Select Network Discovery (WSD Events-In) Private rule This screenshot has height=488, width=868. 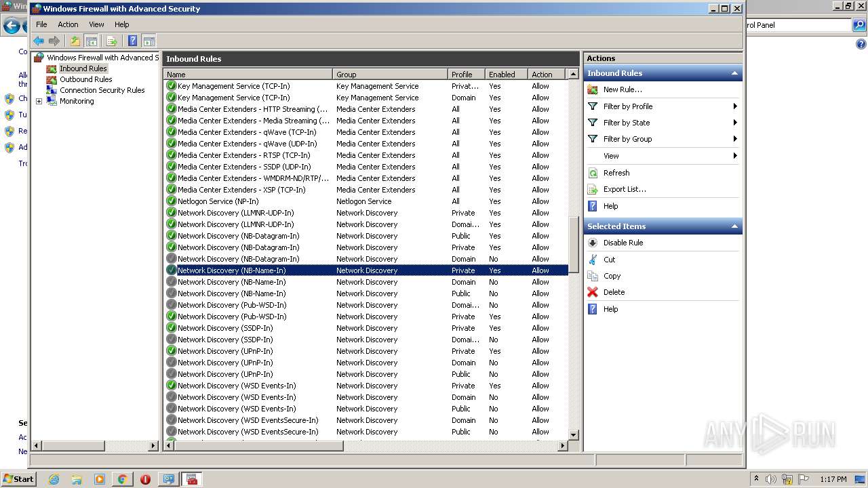click(x=366, y=386)
